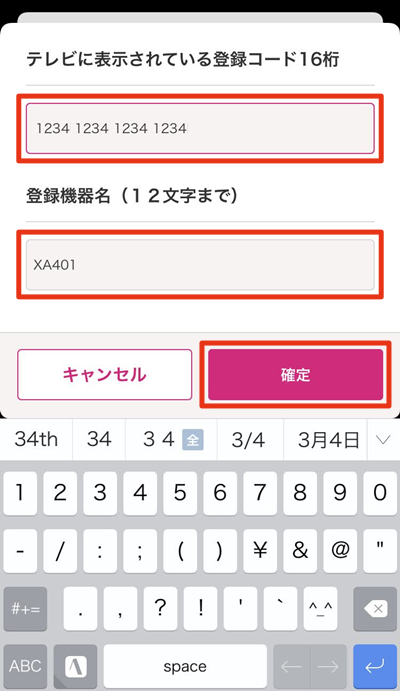Move cursor left with arrow key

pyautogui.click(x=292, y=666)
